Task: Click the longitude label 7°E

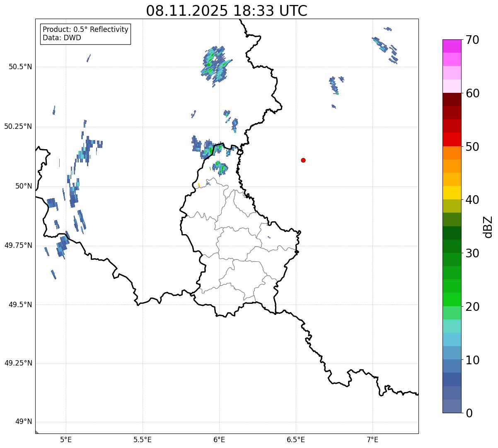Action: [x=372, y=439]
